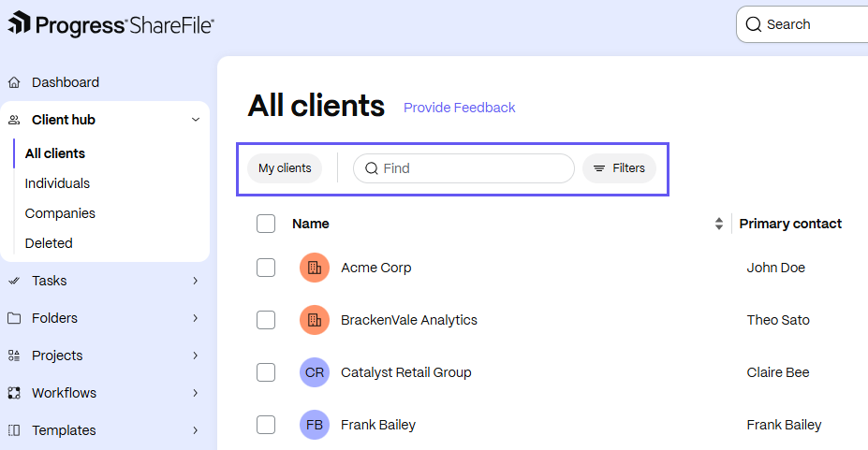Check the BrackenVale Analytics row checkbox
This screenshot has width=868, height=450.
click(266, 320)
